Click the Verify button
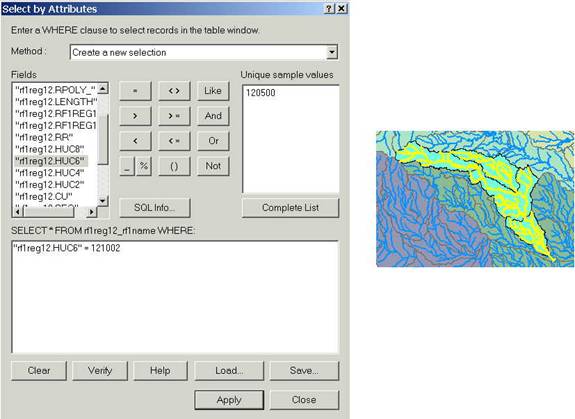Viewport: 575px width, 419px height. (x=100, y=371)
